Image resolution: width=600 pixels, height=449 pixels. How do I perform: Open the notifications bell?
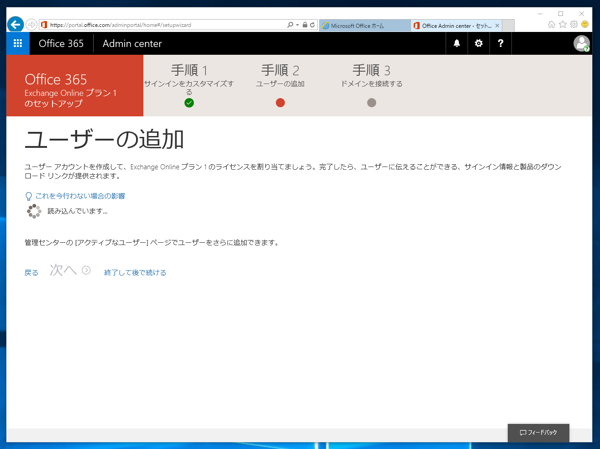(457, 43)
